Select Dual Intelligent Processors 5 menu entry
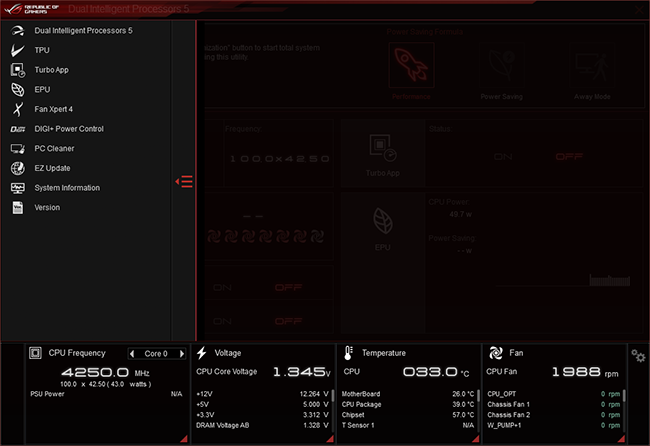Viewport: 650px width, 446px height. point(83,31)
